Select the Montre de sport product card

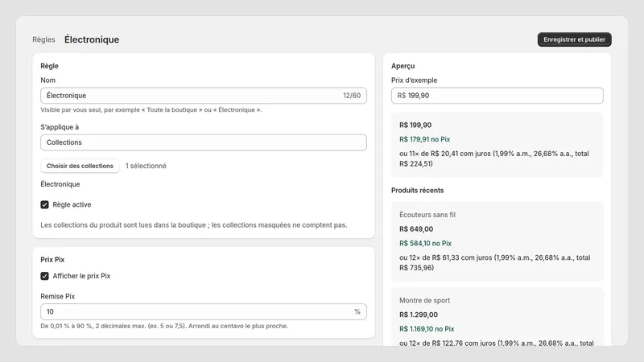point(497,317)
